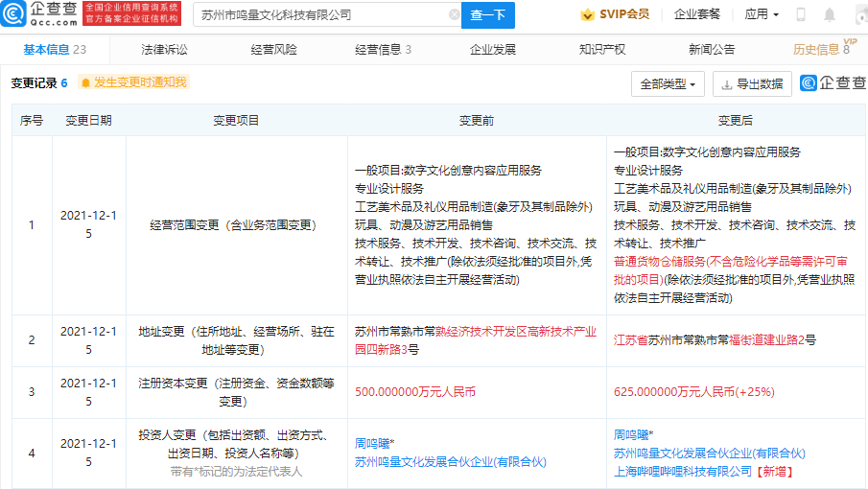Open the 应用 dropdown menu
The height and width of the screenshot is (489, 868).
(x=762, y=15)
